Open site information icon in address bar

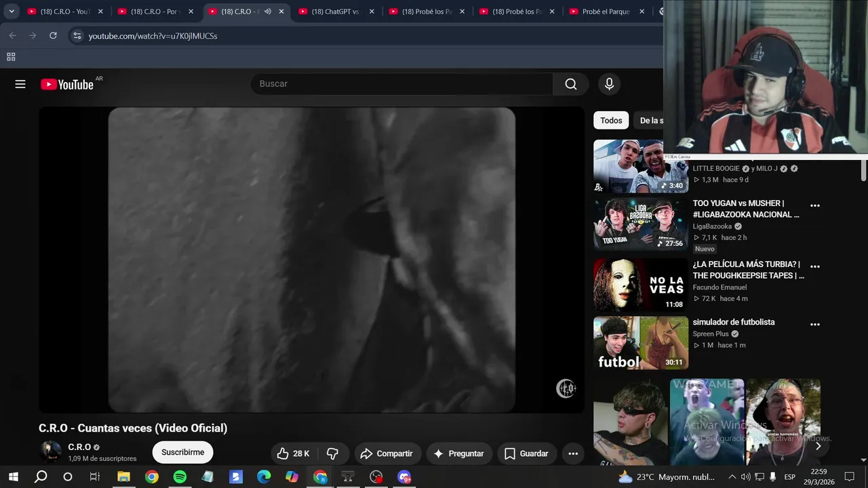coord(77,36)
